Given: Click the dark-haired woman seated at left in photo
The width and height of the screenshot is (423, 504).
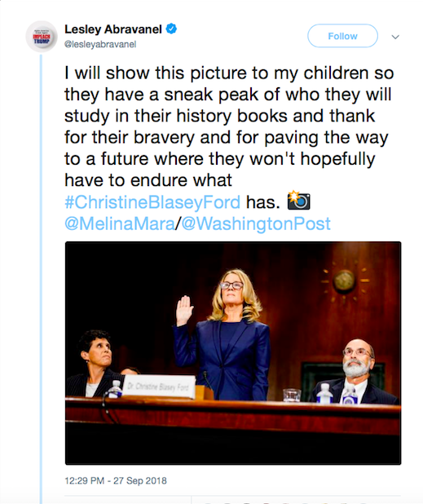Looking at the screenshot, I should [94, 363].
